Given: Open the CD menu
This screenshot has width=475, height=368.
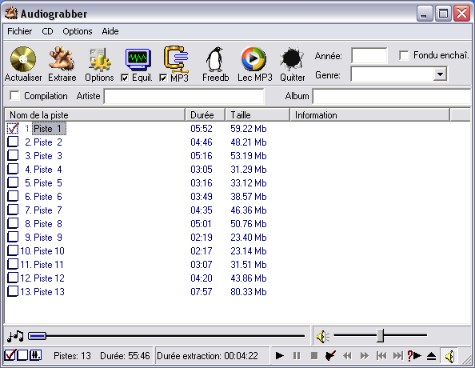Looking at the screenshot, I should (x=47, y=31).
